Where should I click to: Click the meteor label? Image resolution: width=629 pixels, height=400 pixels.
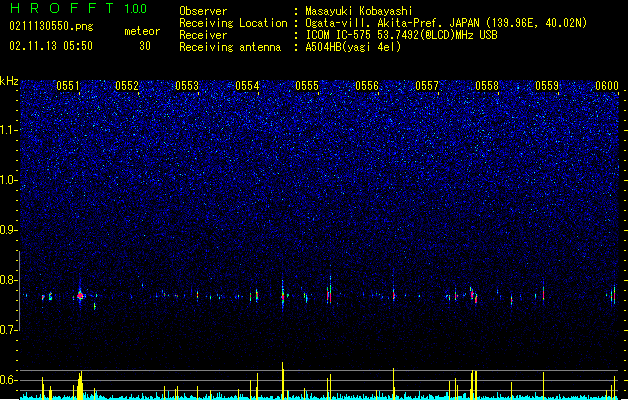click(x=142, y=31)
